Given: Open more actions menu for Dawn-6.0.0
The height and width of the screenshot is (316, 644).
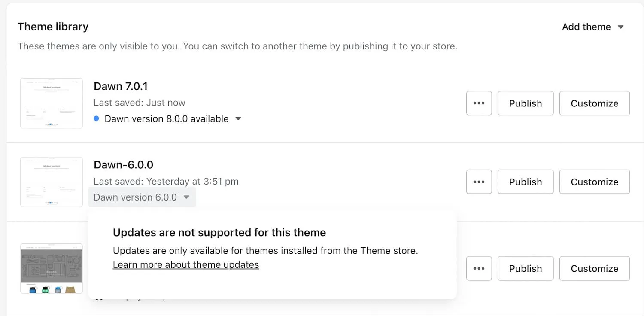Looking at the screenshot, I should [479, 182].
